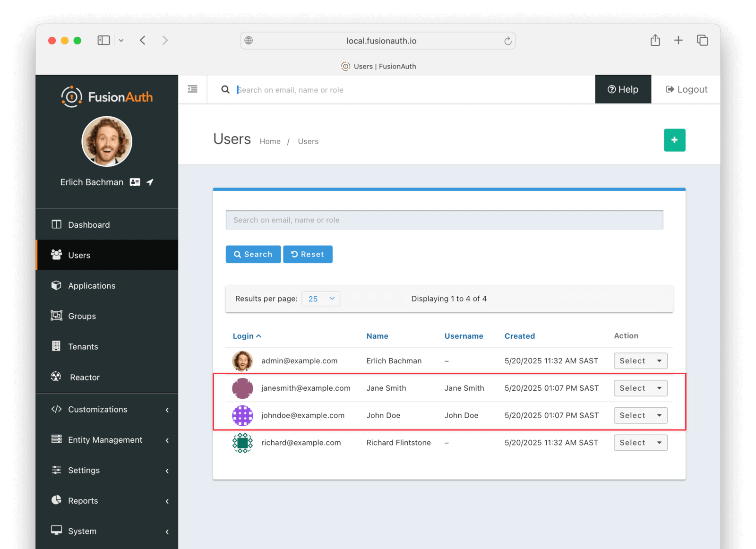Click the ID card icon beside Erlich Bachman
Screen dimensions: 756x549
[x=135, y=182]
